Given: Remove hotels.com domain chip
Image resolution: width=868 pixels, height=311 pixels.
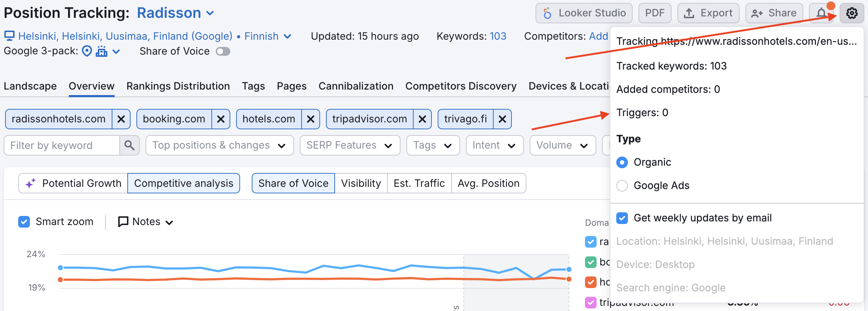Looking at the screenshot, I should [x=311, y=119].
